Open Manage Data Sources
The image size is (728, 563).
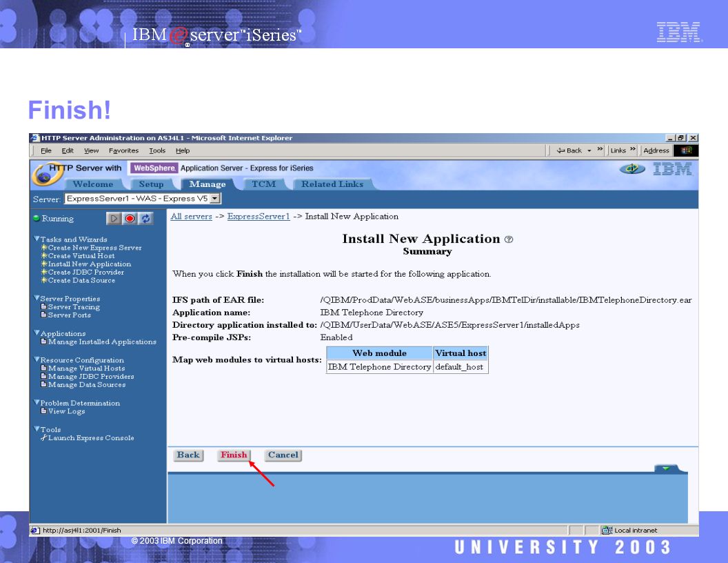(87, 384)
